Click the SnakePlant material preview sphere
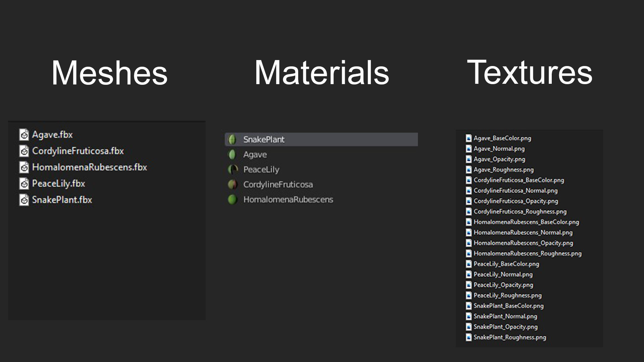644x362 pixels. pyautogui.click(x=232, y=139)
